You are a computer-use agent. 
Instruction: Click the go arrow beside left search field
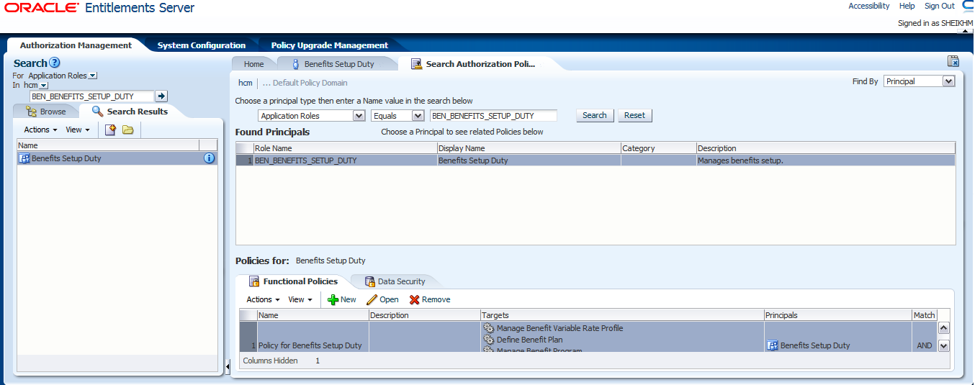pos(161,96)
